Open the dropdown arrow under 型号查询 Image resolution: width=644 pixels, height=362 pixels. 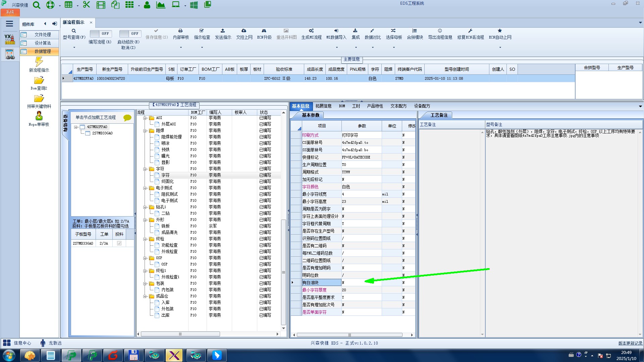tap(74, 47)
